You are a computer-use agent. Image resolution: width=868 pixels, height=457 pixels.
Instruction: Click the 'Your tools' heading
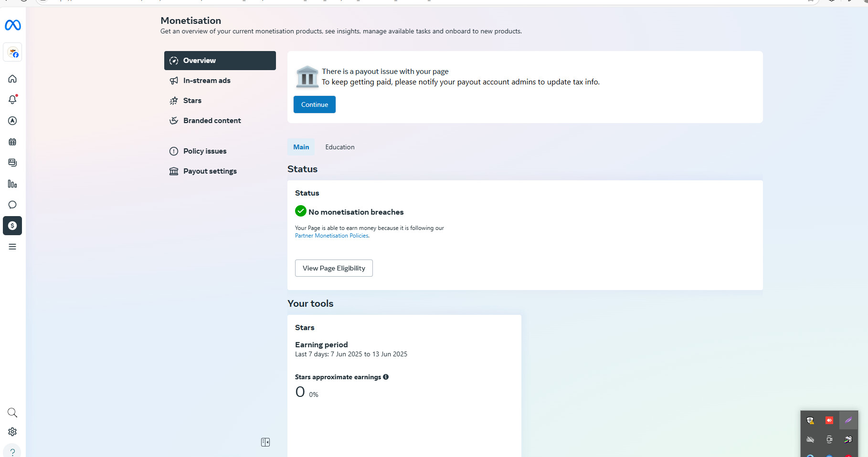[x=310, y=303]
